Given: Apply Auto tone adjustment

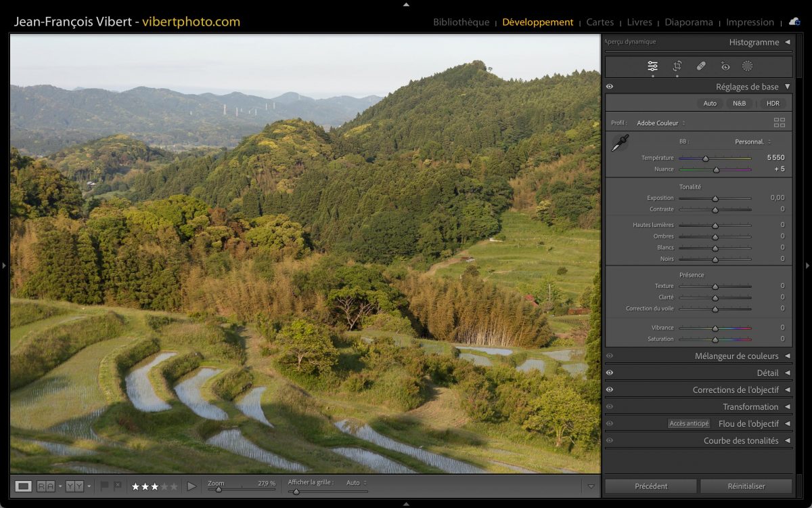Looking at the screenshot, I should (710, 104).
